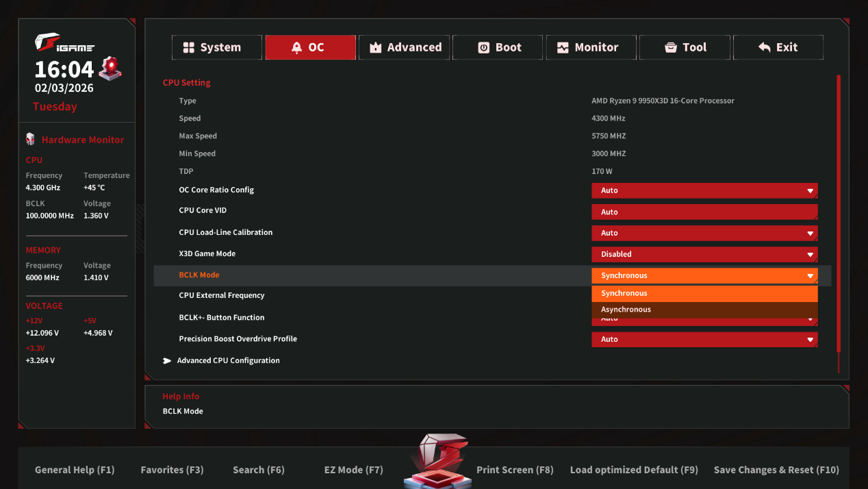Image resolution: width=868 pixels, height=489 pixels.
Task: Select the CPU External Frequency row
Action: tap(492, 296)
